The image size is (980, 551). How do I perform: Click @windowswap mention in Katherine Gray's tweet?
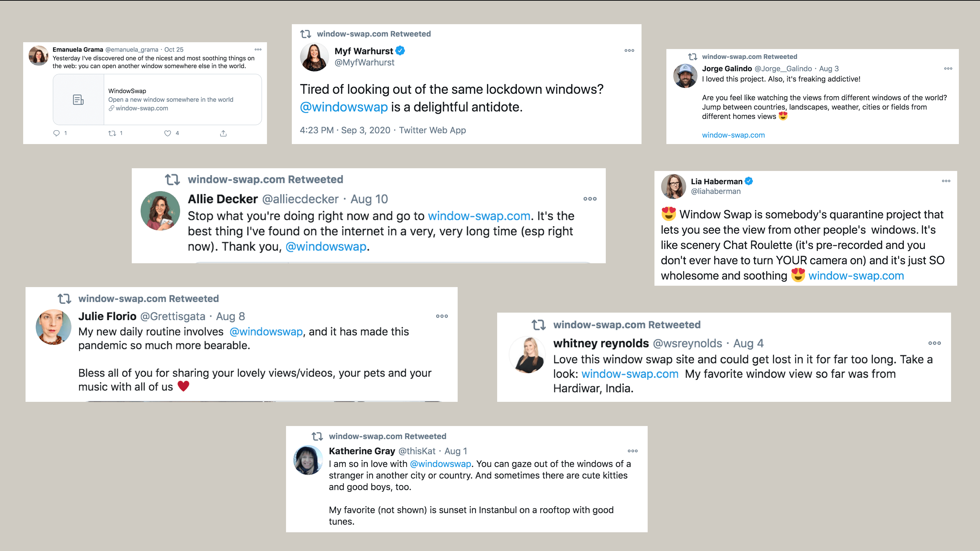click(x=441, y=464)
